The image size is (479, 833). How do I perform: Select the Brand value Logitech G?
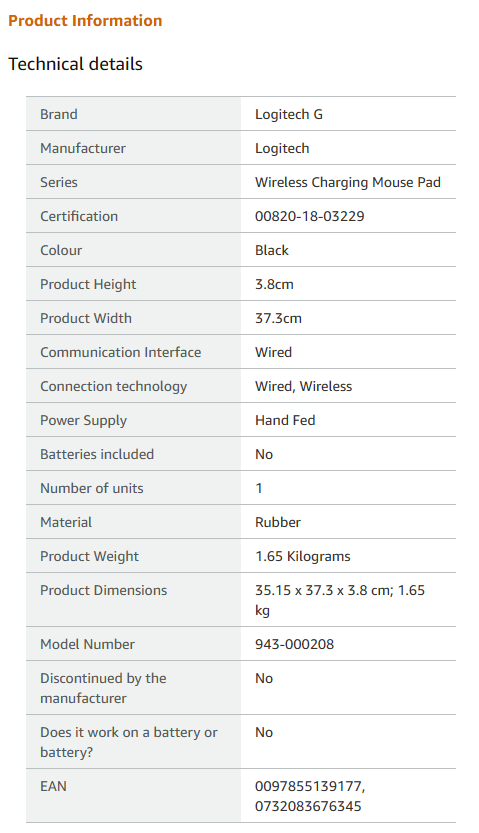(x=288, y=114)
